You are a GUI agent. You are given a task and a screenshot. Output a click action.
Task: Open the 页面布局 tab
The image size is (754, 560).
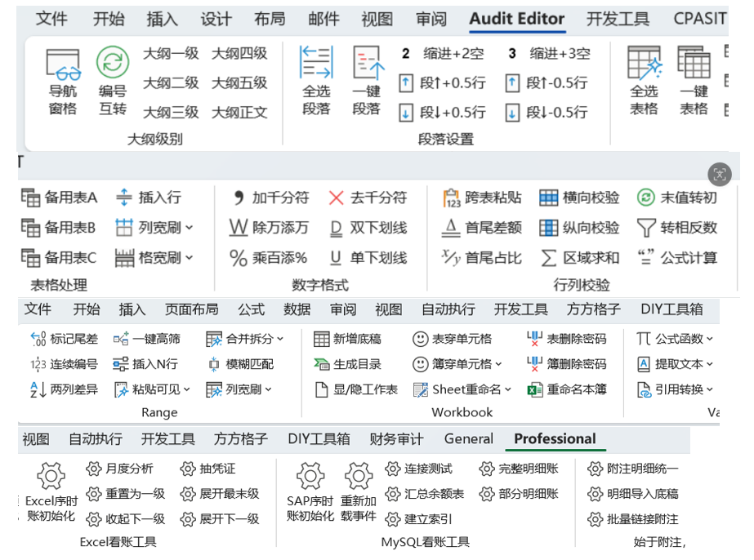tap(191, 309)
